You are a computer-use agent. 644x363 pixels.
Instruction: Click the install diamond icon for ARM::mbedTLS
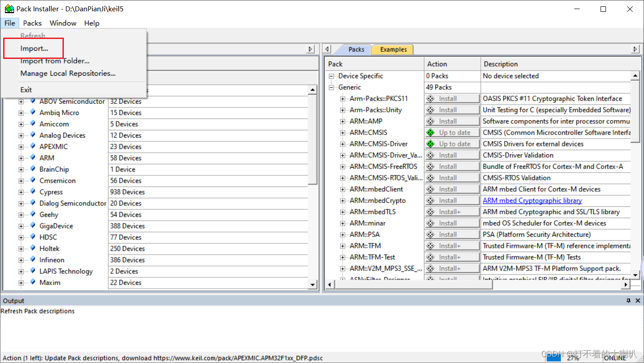tap(431, 212)
